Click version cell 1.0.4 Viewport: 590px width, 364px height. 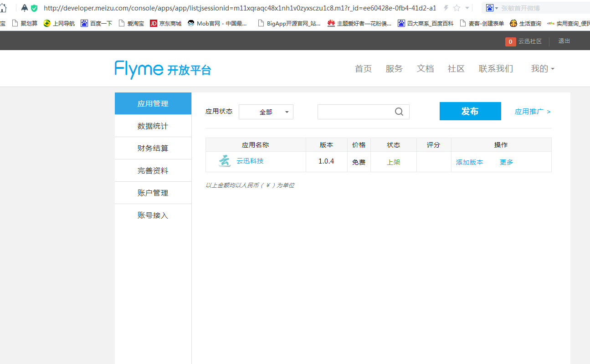click(x=326, y=161)
